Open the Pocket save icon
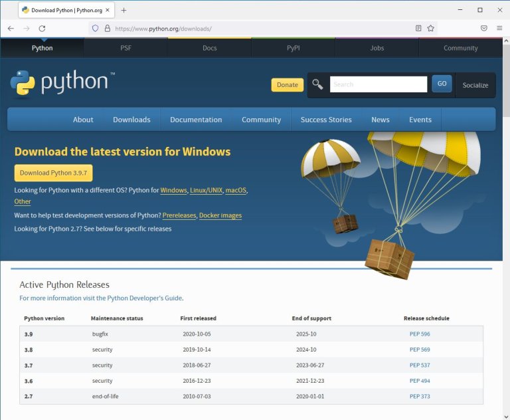The image size is (510, 420). (483, 29)
